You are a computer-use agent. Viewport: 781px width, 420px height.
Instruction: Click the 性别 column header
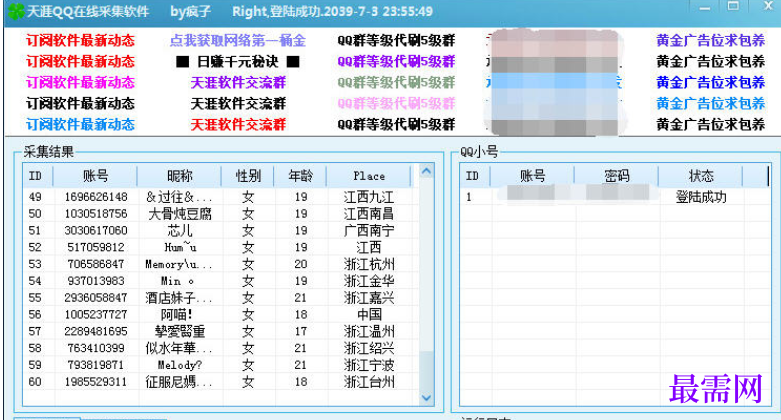(x=248, y=176)
